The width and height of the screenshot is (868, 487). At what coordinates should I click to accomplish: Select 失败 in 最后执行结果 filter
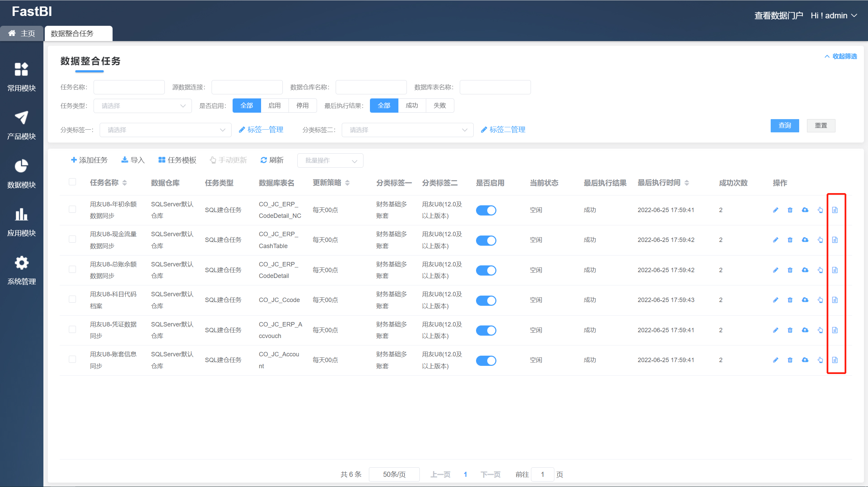[x=440, y=106]
